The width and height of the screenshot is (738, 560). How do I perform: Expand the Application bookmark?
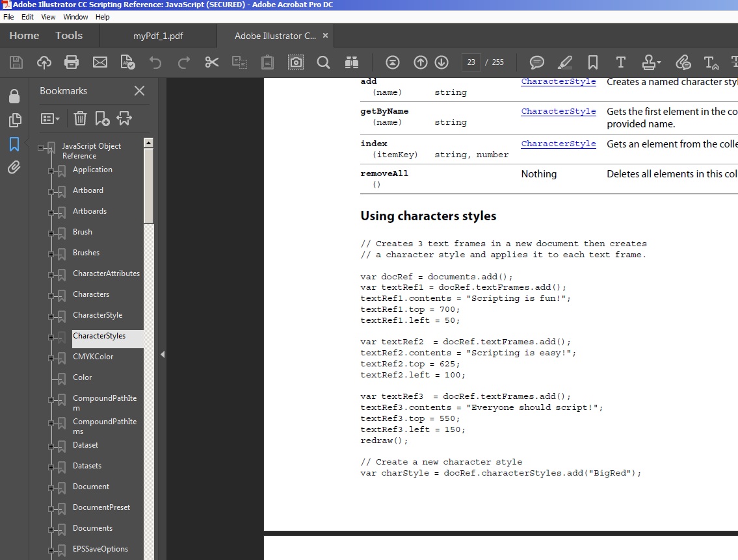click(51, 171)
